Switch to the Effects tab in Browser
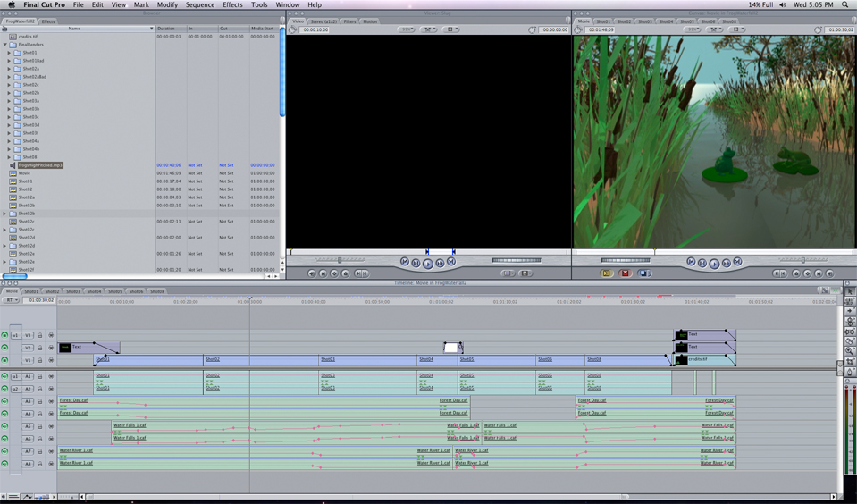 (47, 21)
